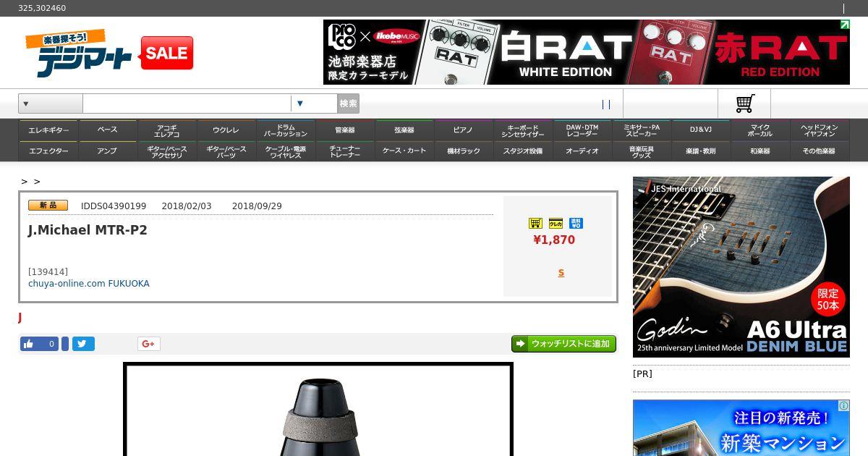Open the エフェクター category
Screen dimensions: 868x456
point(48,151)
